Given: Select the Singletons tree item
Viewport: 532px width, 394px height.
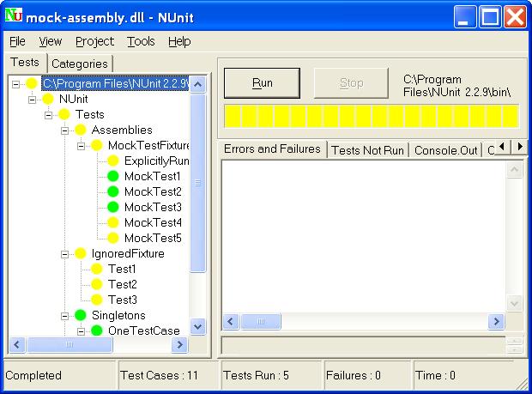Looking at the screenshot, I should pyautogui.click(x=118, y=315).
